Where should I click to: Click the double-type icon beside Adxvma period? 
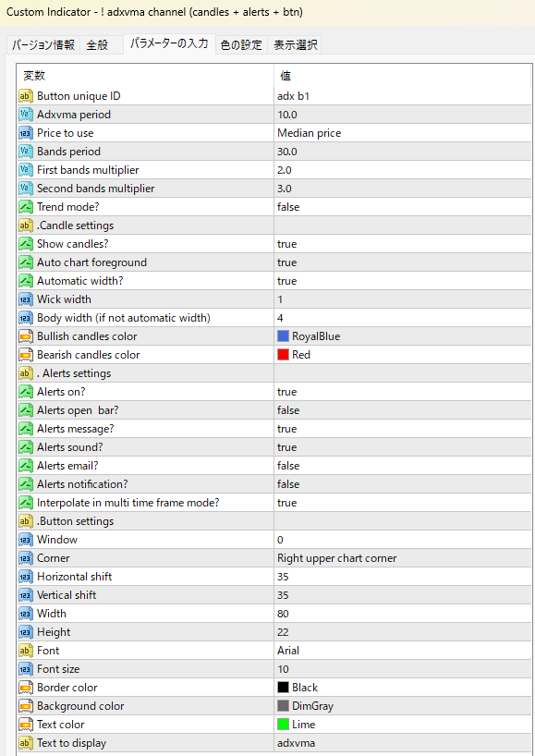[26, 115]
